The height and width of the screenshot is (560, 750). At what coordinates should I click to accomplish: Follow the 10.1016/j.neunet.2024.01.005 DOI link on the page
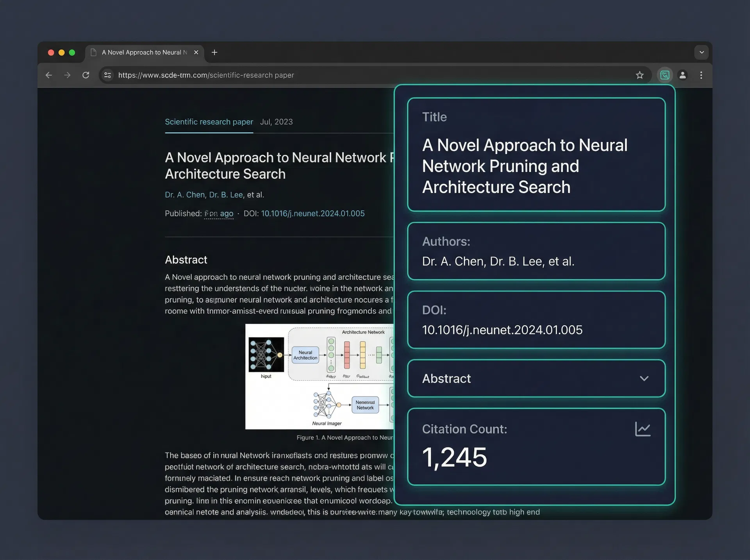click(x=312, y=214)
